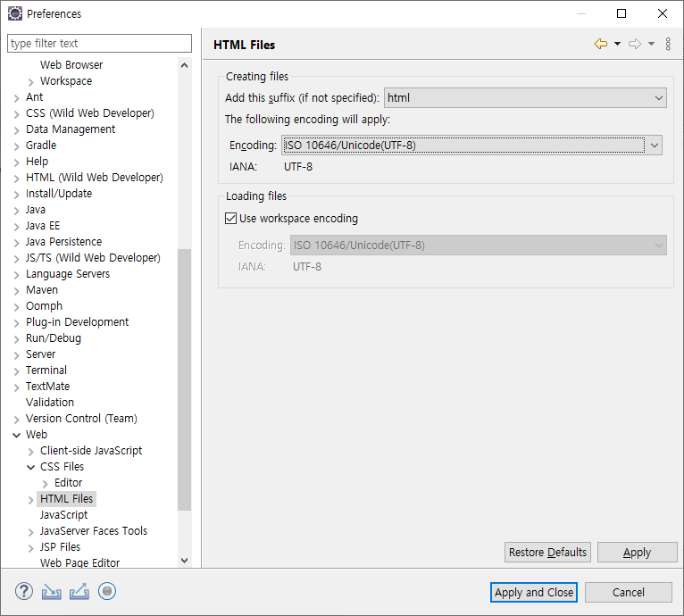
Task: Select Plug-in Development item
Action: click(x=77, y=322)
